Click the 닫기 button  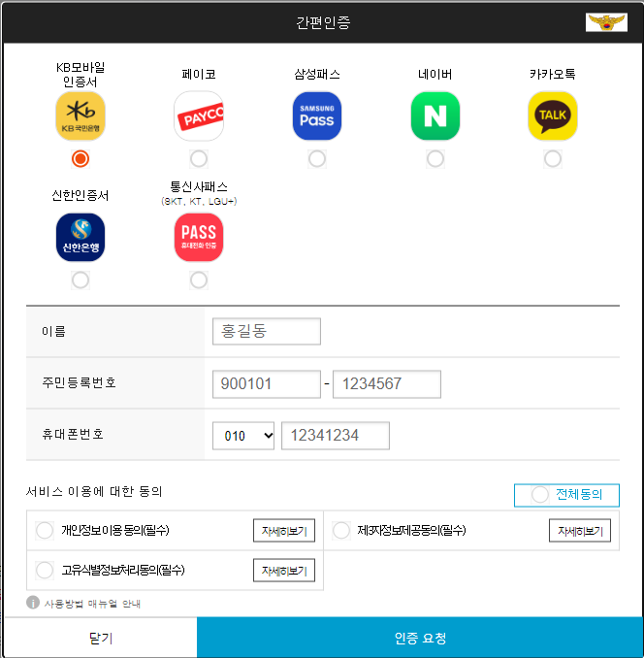100,638
